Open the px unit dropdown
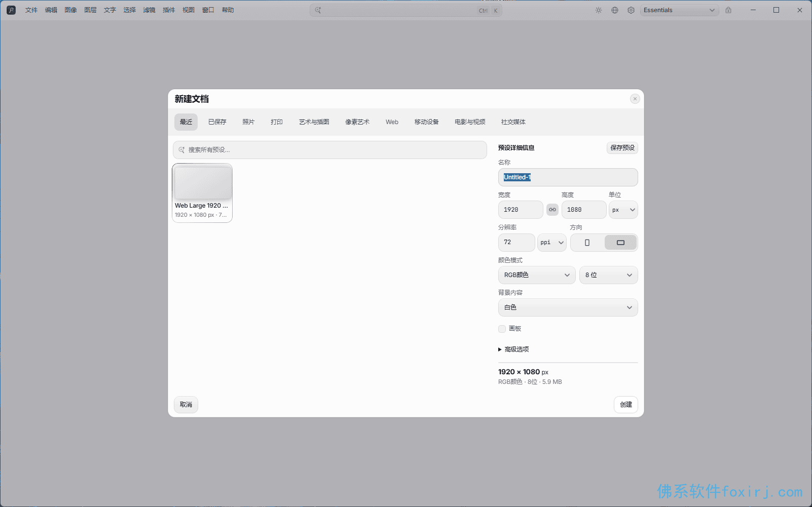Screen dimensions: 812x507 point(623,210)
